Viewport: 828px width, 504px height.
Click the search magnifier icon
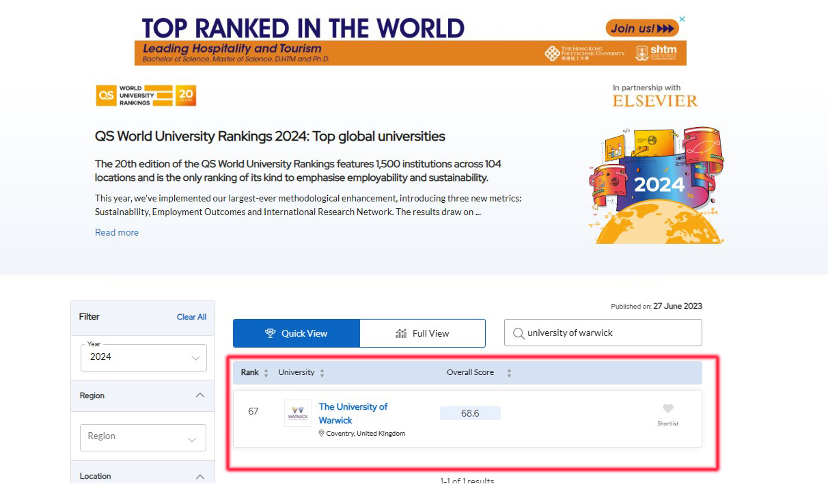click(x=519, y=333)
